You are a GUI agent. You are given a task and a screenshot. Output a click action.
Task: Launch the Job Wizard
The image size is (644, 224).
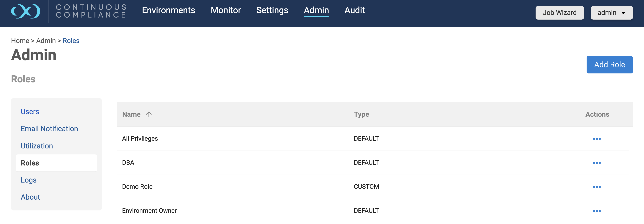559,13
